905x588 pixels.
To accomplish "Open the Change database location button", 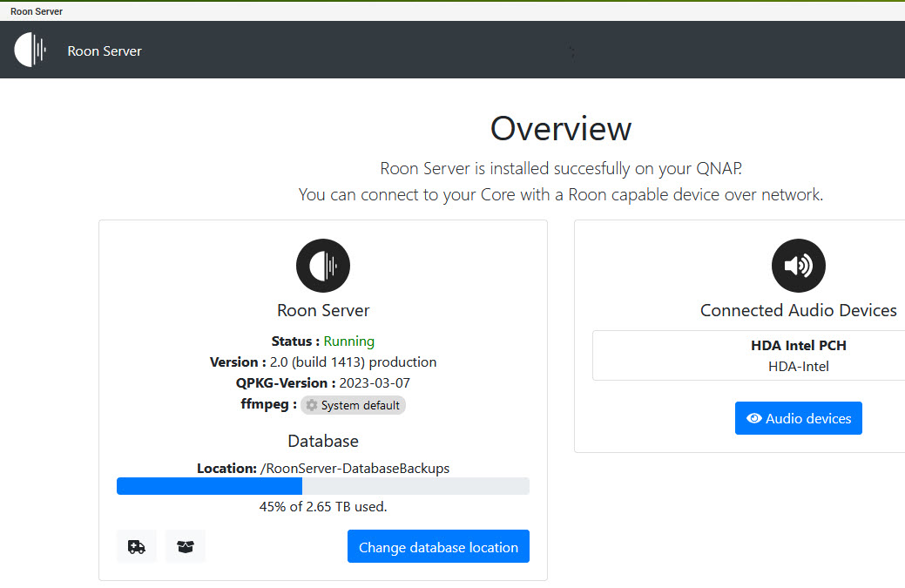I will coord(438,546).
